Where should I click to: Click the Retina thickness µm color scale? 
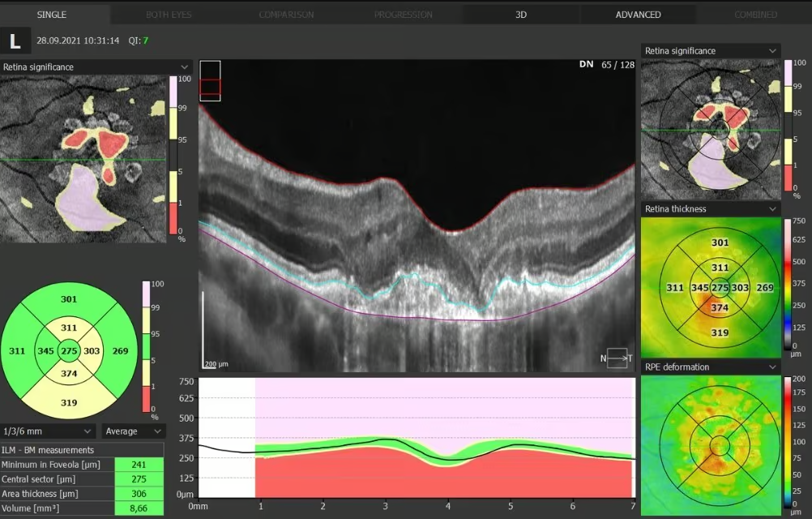tap(788, 283)
